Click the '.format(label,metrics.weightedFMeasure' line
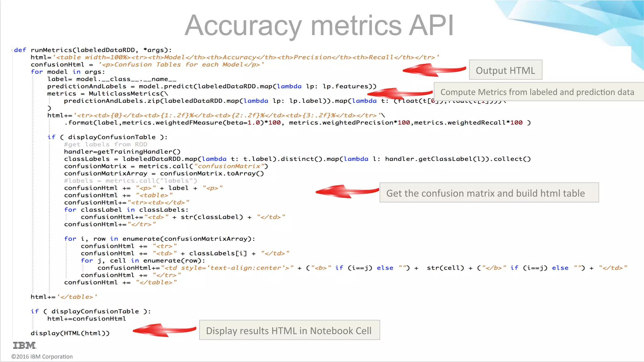Viewport: 644px width, 362px height. tap(297, 123)
